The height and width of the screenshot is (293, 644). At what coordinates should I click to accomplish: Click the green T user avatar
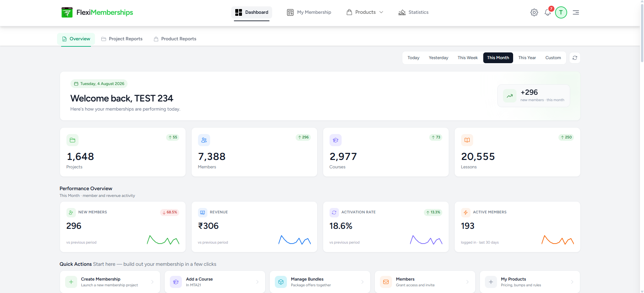pos(561,12)
